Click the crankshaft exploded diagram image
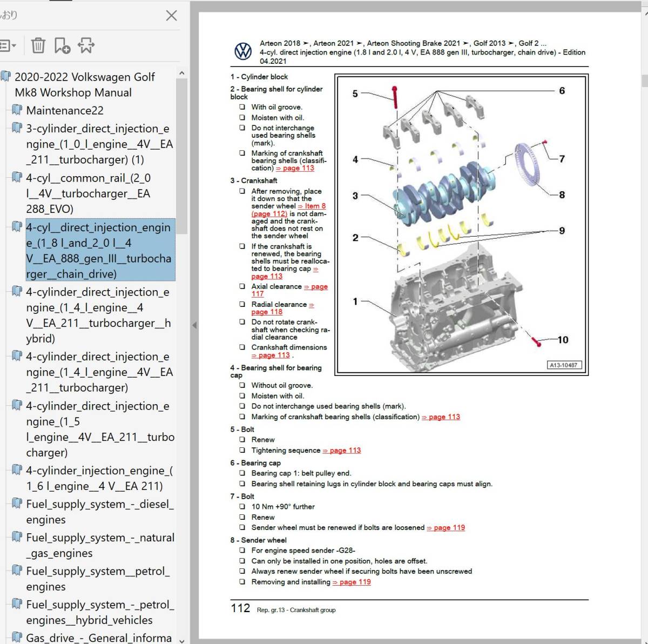Image resolution: width=648 pixels, height=644 pixels. [462, 225]
